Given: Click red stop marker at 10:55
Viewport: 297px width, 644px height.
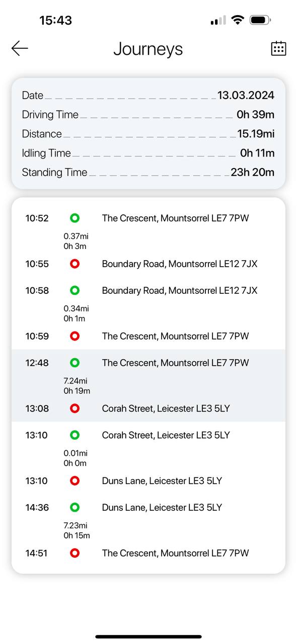Looking at the screenshot, I should pyautogui.click(x=75, y=264).
